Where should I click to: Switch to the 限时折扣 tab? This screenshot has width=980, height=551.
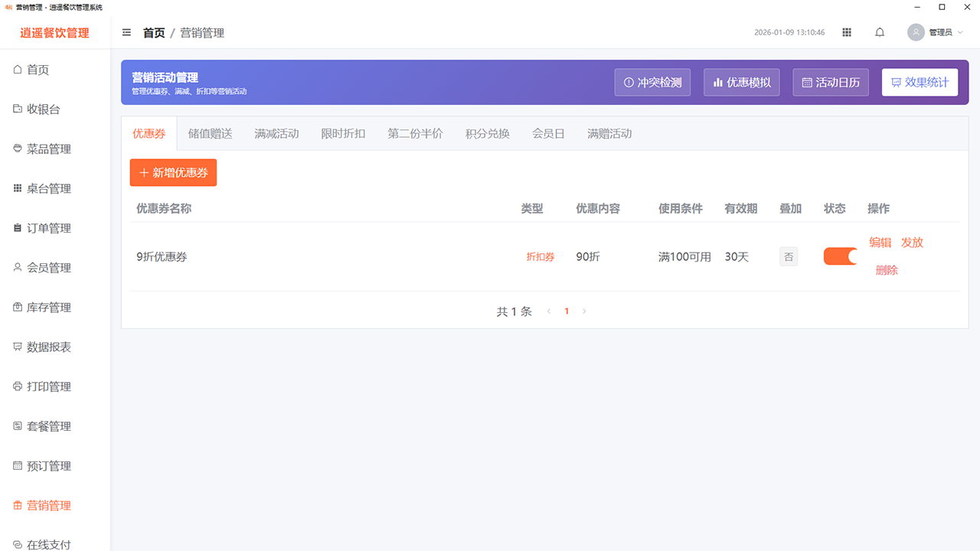(343, 134)
